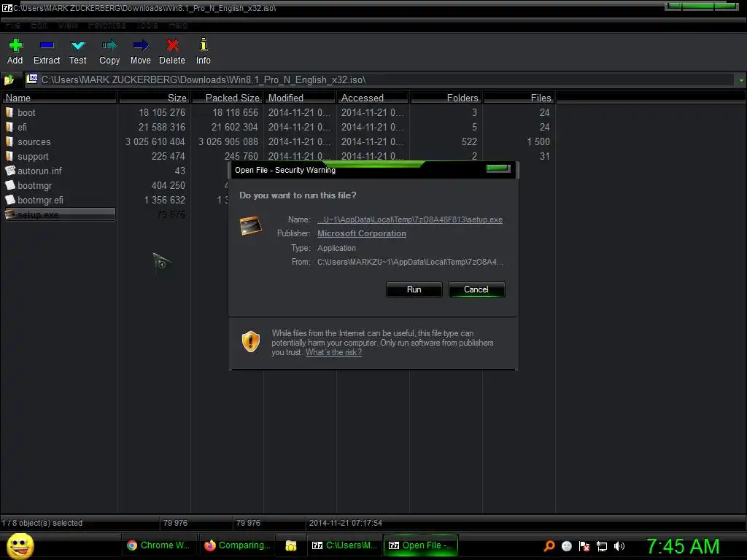Open the Tools menu

(x=147, y=26)
